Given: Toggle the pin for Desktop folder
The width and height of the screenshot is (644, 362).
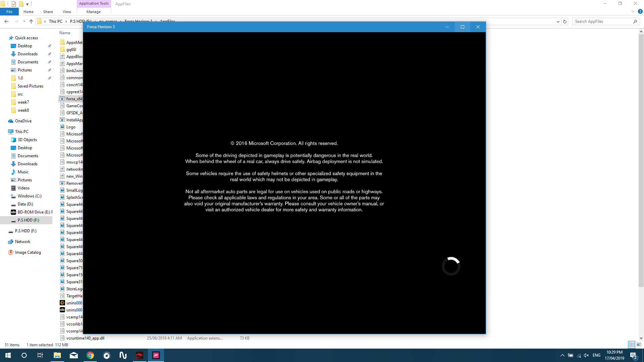Looking at the screenshot, I should pos(50,46).
